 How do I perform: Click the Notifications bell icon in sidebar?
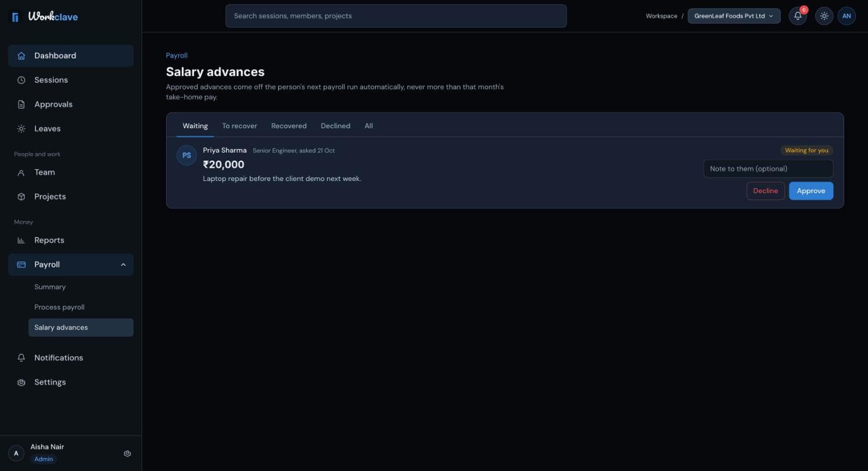coord(21,358)
